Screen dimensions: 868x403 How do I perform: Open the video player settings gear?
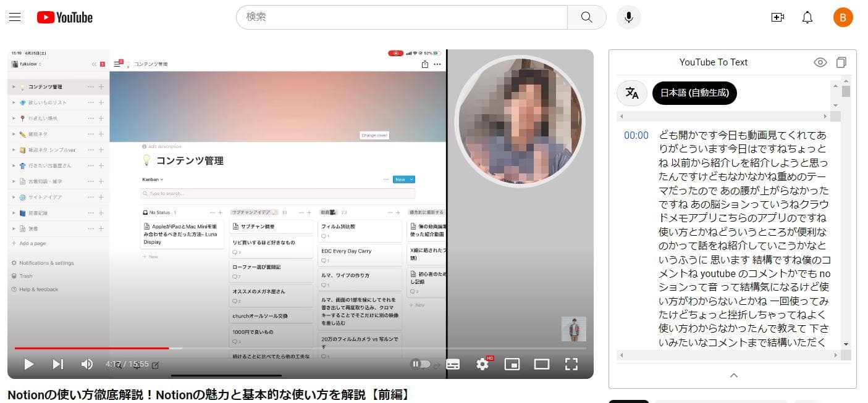[482, 364]
